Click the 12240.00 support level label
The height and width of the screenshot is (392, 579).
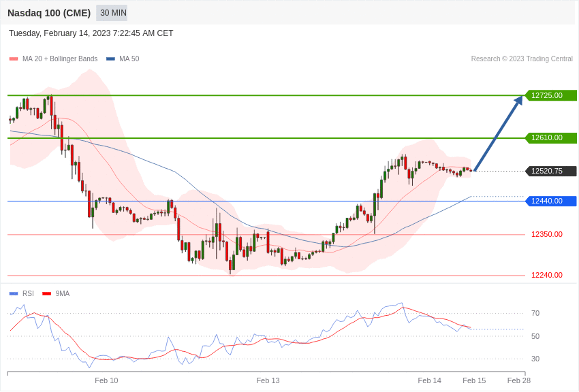547,275
